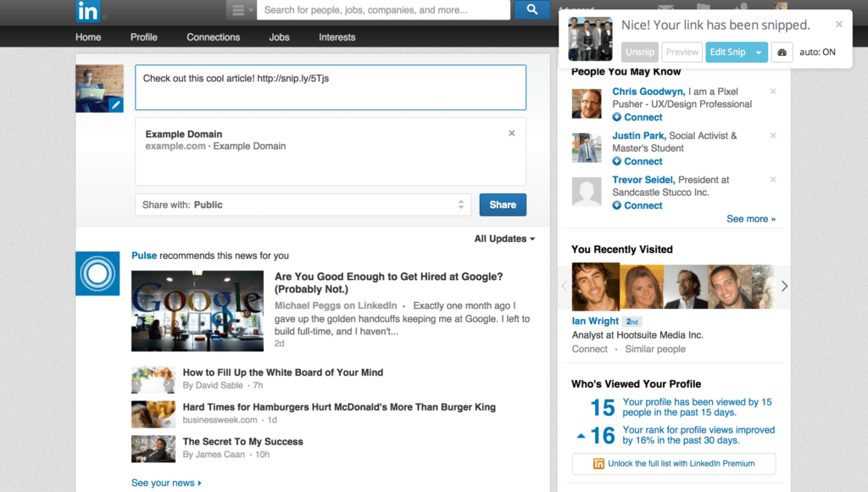Click the pencil edit icon on profile photo
The image size is (868, 492).
pos(116,105)
